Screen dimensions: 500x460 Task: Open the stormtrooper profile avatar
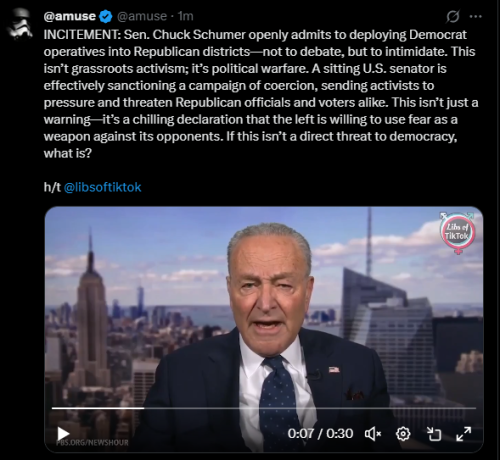pyautogui.click(x=20, y=24)
